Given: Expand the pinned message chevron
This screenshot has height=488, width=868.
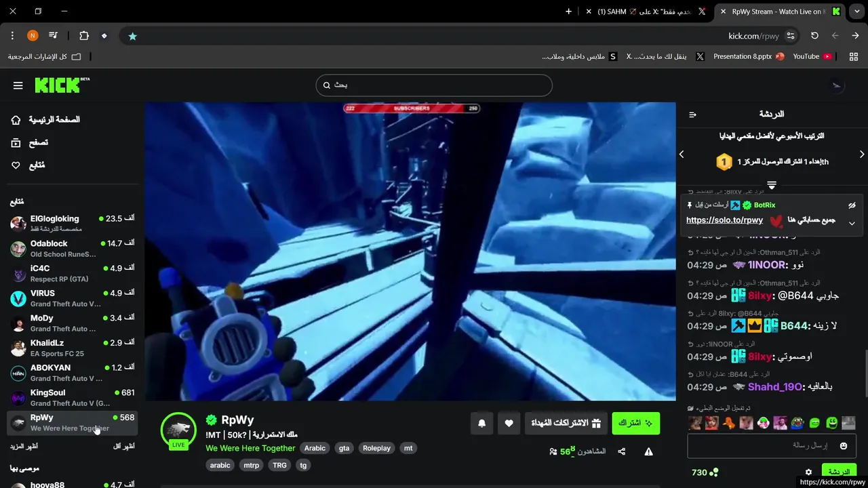Looking at the screenshot, I should pos(852,224).
